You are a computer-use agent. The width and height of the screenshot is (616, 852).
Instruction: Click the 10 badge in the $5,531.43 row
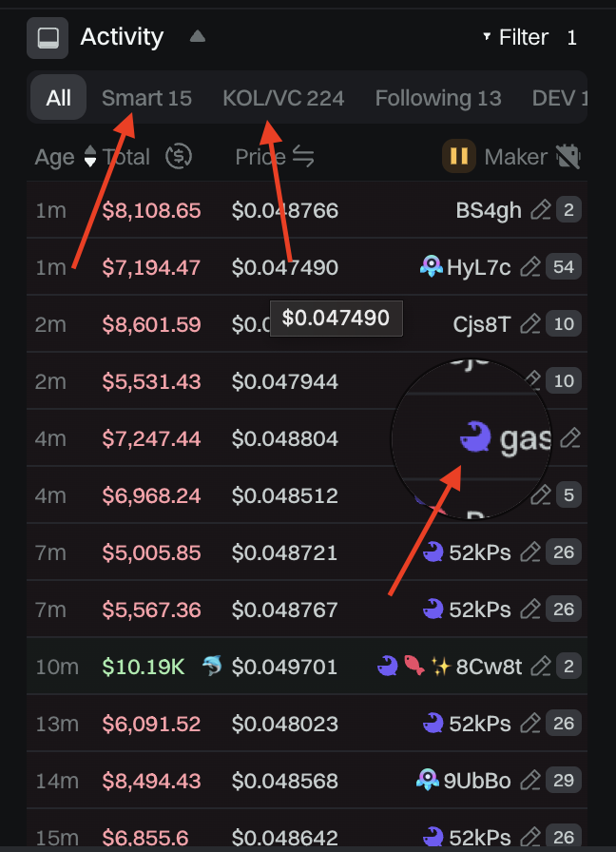564,381
